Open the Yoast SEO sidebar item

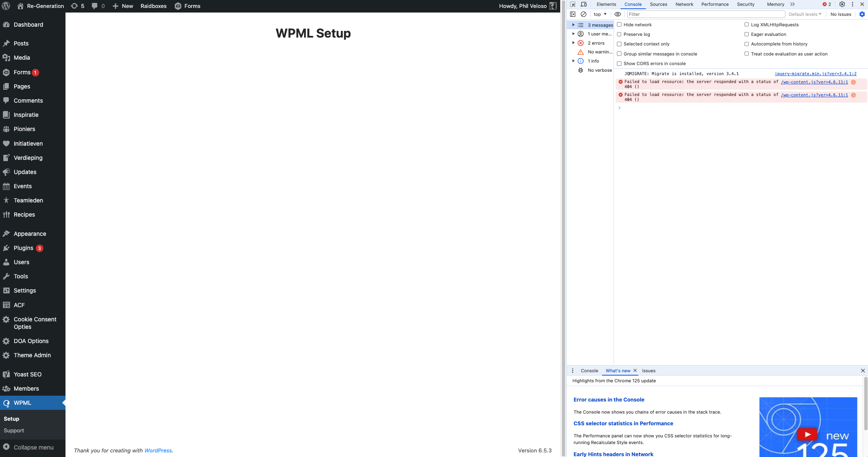point(33,374)
